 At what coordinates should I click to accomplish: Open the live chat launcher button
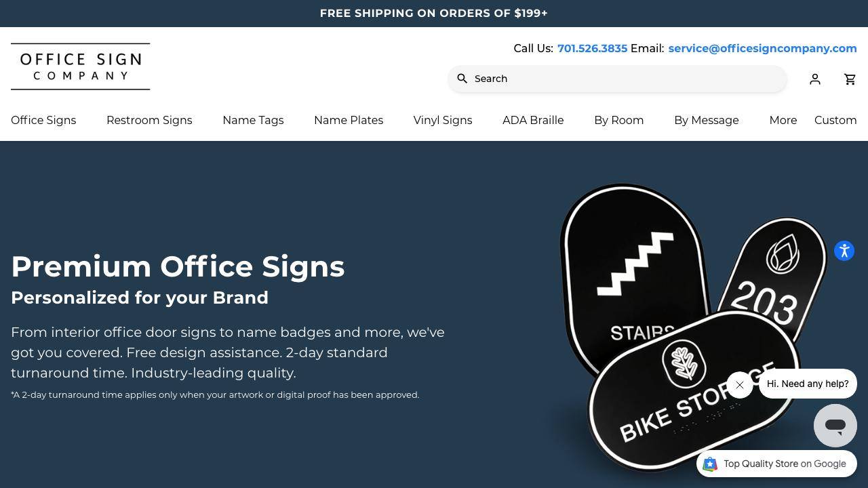pos(835,426)
